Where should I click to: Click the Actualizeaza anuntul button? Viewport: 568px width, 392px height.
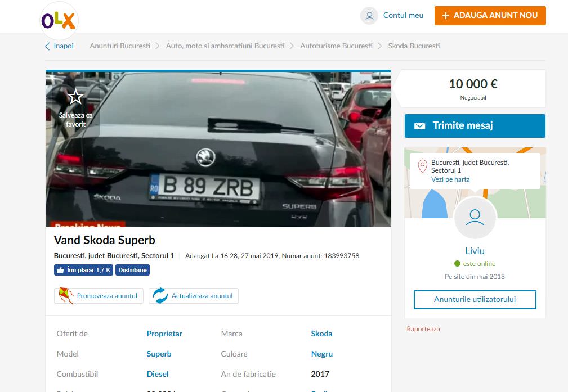pyautogui.click(x=194, y=296)
